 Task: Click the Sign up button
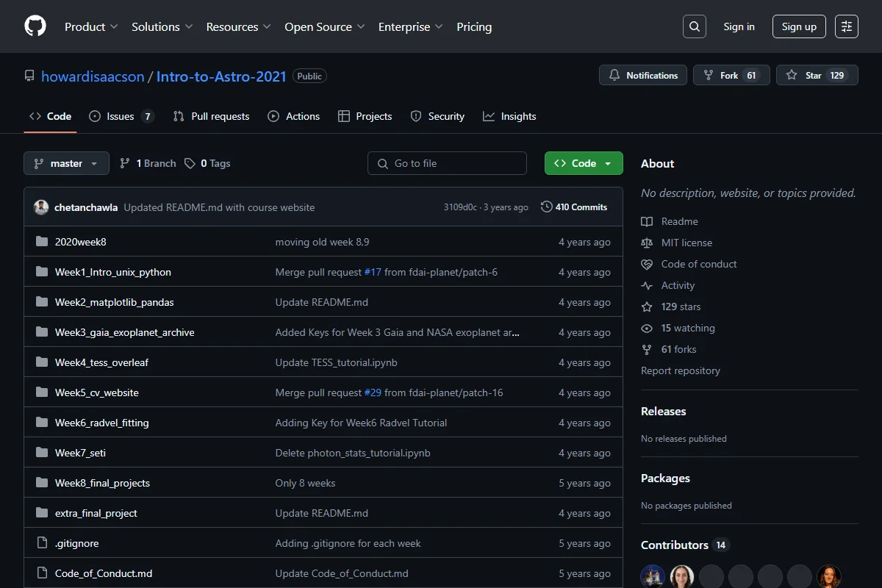pyautogui.click(x=799, y=26)
